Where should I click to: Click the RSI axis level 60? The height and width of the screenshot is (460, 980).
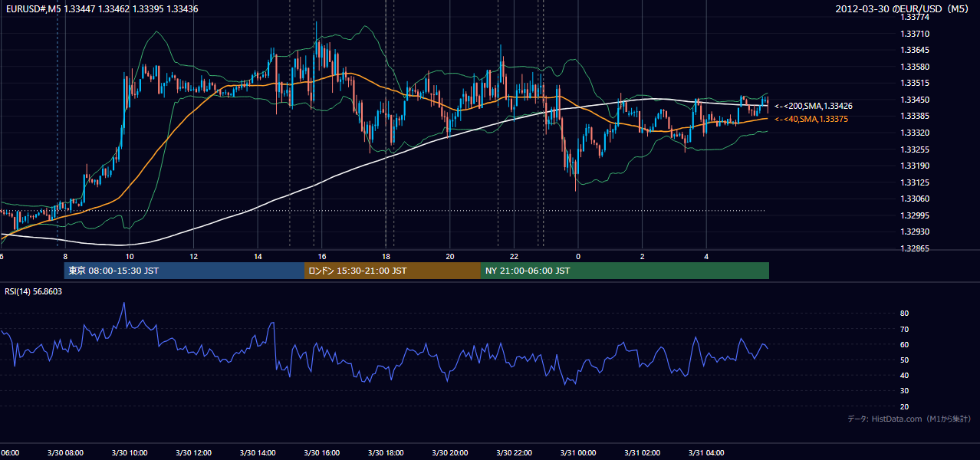(904, 344)
